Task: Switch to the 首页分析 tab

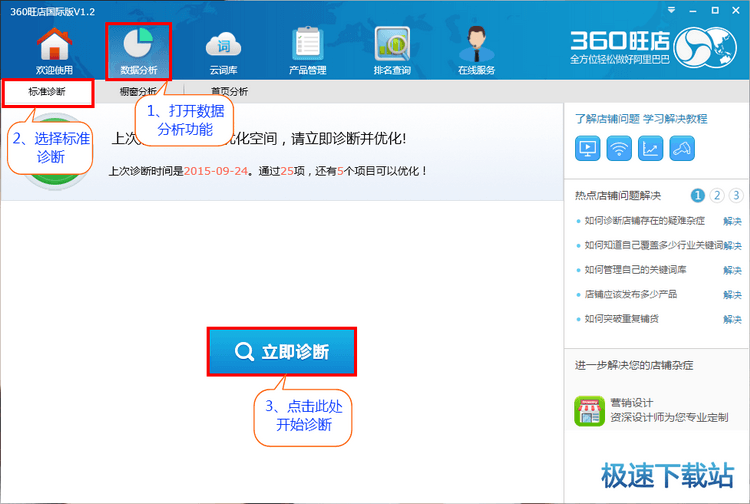Action: 230,91
